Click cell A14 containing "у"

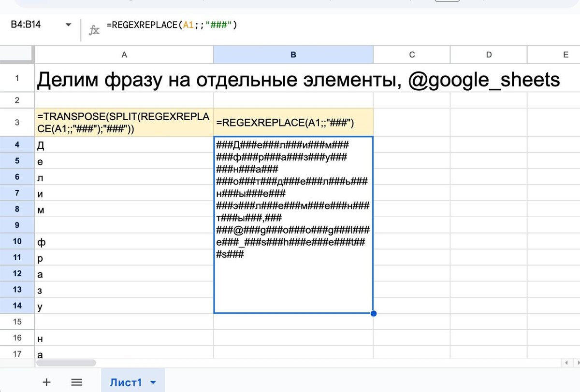click(124, 305)
